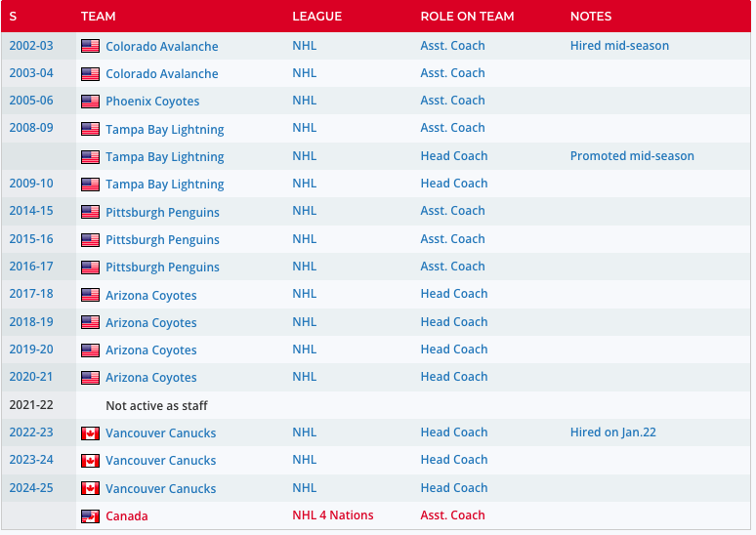
Task: Click the NOTES column header
Action: tap(591, 17)
